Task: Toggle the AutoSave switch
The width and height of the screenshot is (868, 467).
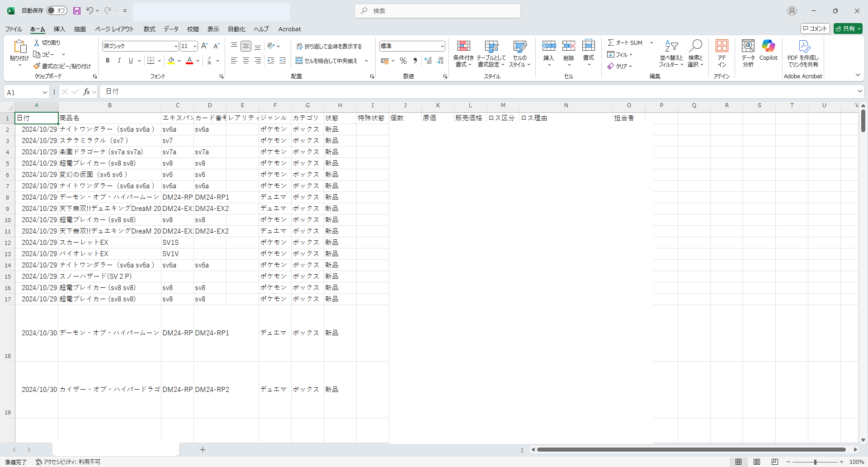Action: pos(57,10)
